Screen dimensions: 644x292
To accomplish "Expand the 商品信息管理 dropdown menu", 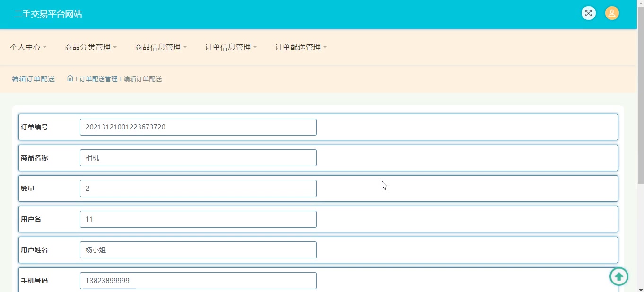I will click(161, 47).
